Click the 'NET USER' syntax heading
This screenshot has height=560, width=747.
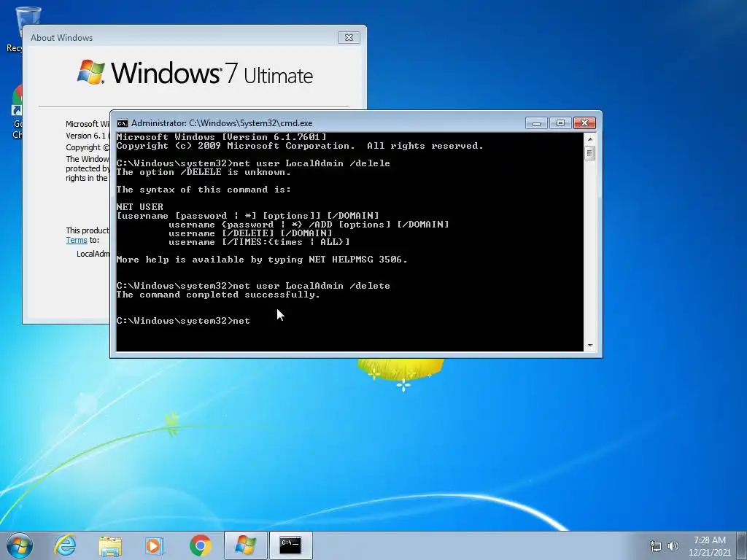point(139,207)
